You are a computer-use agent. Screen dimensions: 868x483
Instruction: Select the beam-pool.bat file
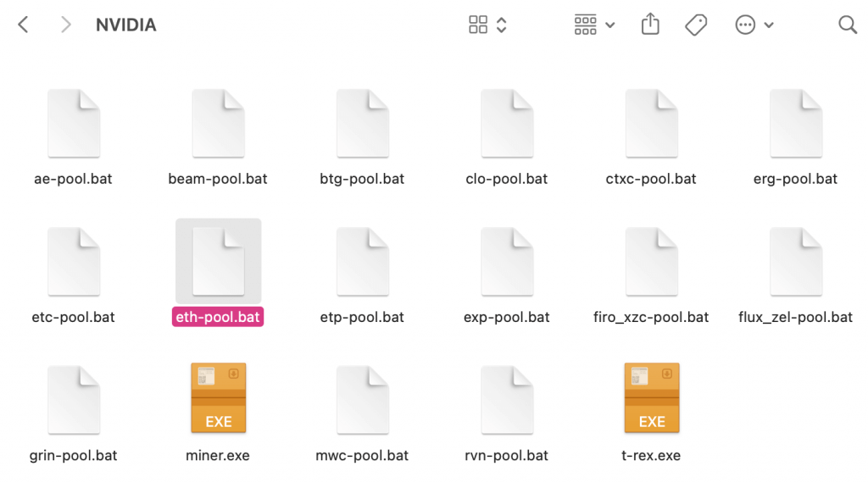[218, 124]
